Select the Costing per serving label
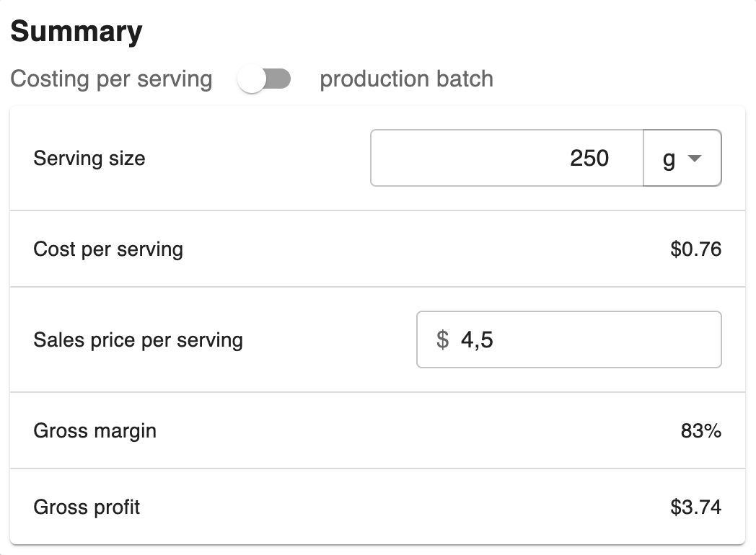The height and width of the screenshot is (555, 756). click(111, 79)
